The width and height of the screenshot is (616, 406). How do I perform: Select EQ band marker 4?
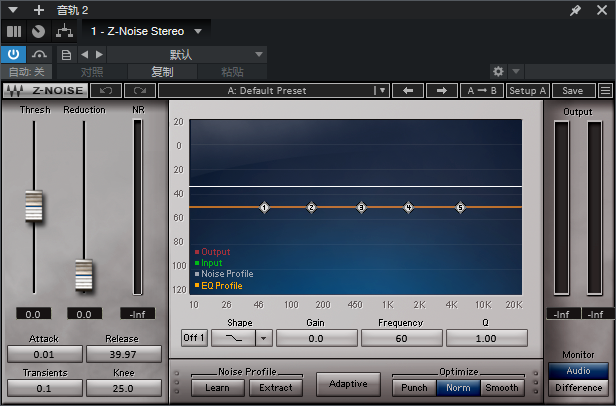(409, 207)
